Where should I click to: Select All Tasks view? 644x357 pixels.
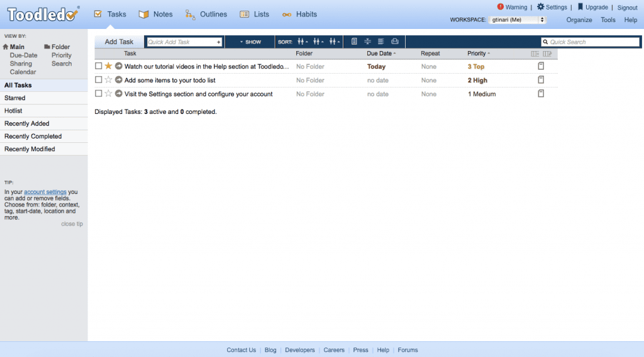coord(43,85)
